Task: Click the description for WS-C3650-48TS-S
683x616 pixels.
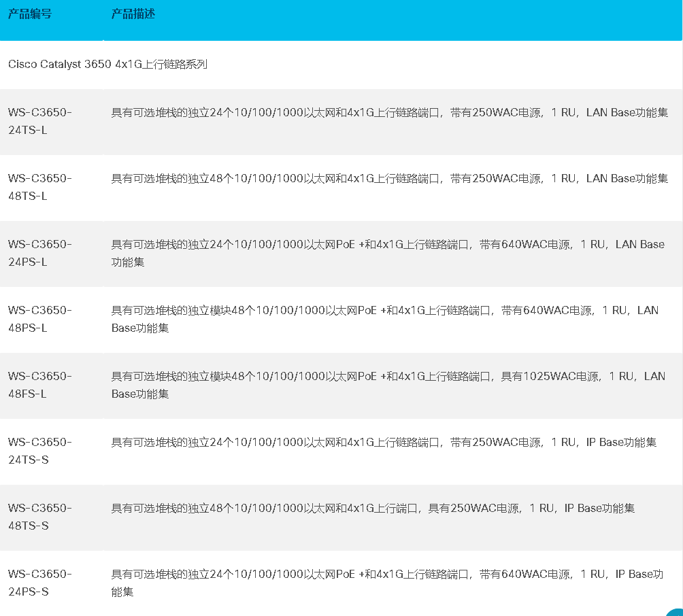Action: coord(373,509)
